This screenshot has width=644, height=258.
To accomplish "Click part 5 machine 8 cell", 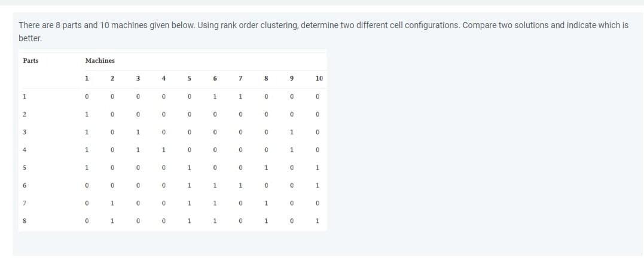I will point(266,168).
